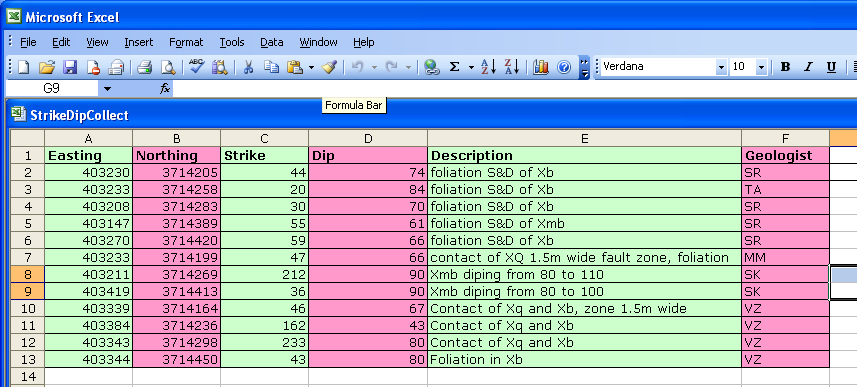
Task: Toggle Underline formatting
Action: tap(831, 67)
